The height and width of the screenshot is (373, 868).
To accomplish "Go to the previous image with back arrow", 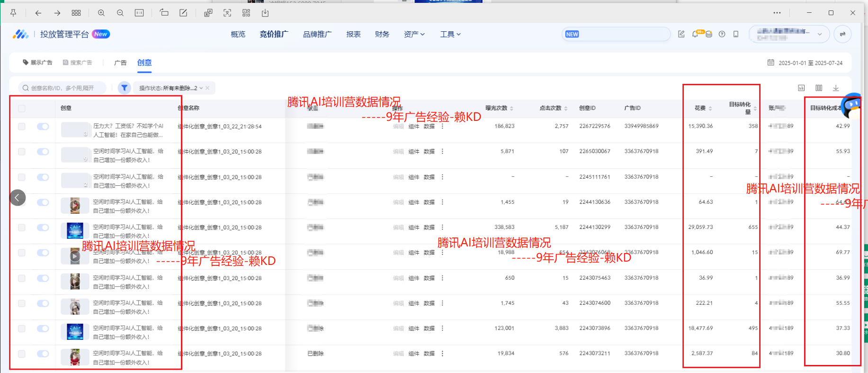I will pos(38,13).
